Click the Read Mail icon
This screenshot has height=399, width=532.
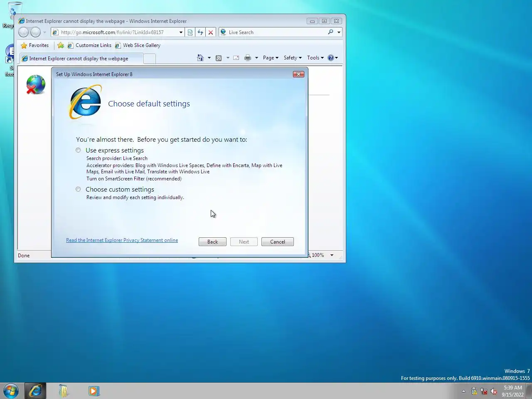pyautogui.click(x=236, y=58)
